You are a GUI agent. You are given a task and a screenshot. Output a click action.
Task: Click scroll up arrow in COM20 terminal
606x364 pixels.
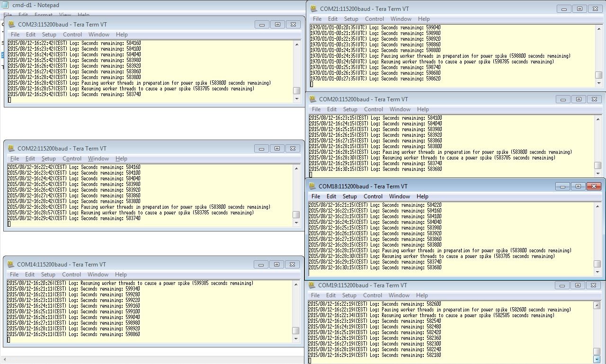(598, 119)
